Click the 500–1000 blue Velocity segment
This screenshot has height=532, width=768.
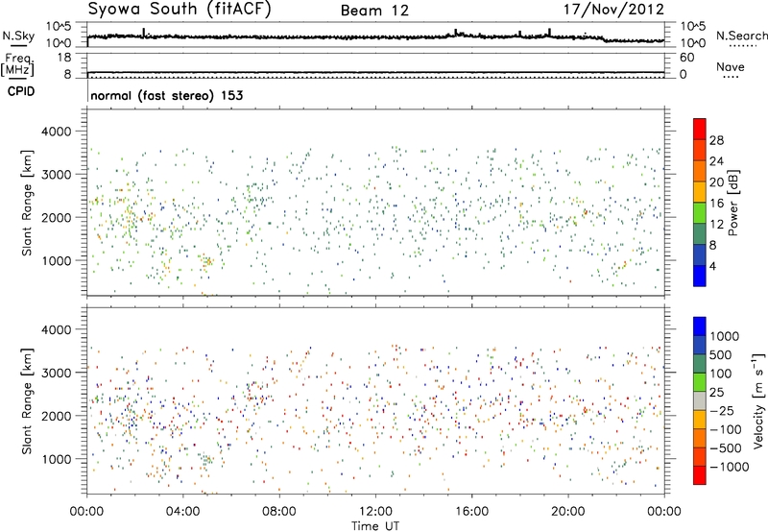click(700, 345)
